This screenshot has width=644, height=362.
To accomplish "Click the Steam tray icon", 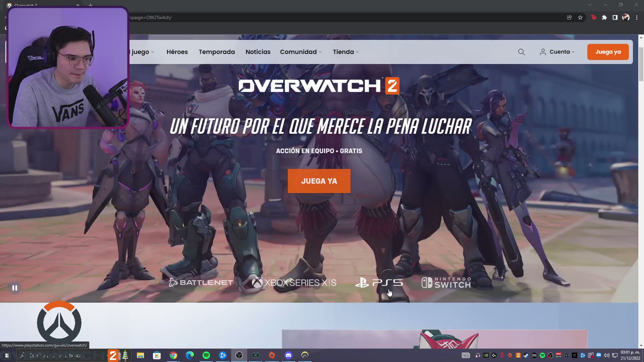I will 526,355.
